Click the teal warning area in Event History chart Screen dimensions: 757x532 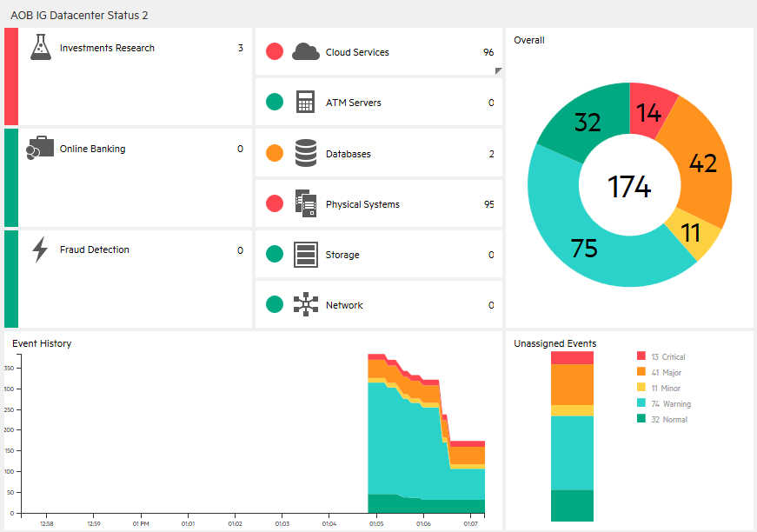click(406, 449)
